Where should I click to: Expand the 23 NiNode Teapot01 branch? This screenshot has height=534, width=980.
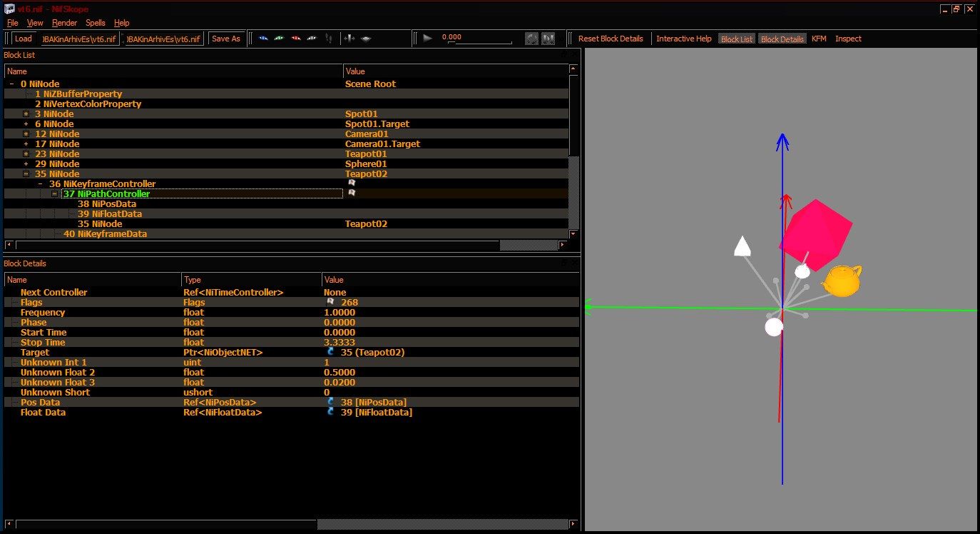pos(26,153)
